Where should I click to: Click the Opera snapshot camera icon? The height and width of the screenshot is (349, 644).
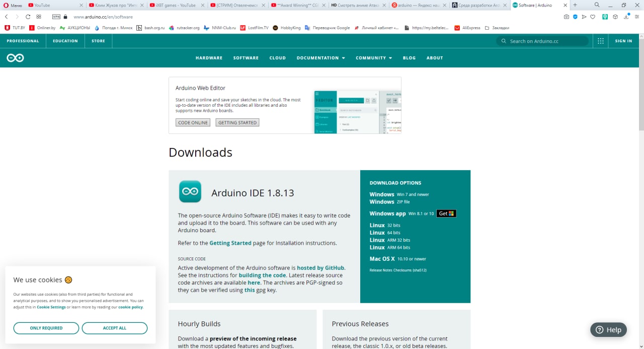tap(567, 17)
